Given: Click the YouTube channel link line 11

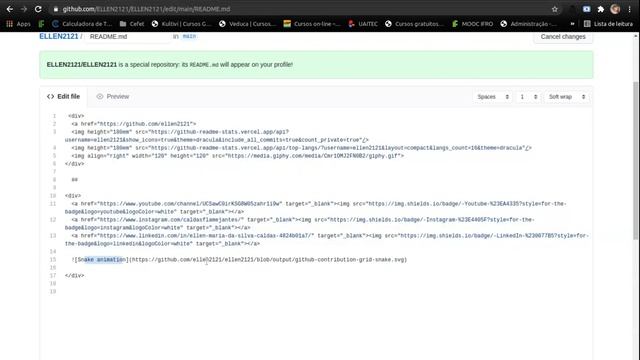Looking at the screenshot, I should 316,208.
